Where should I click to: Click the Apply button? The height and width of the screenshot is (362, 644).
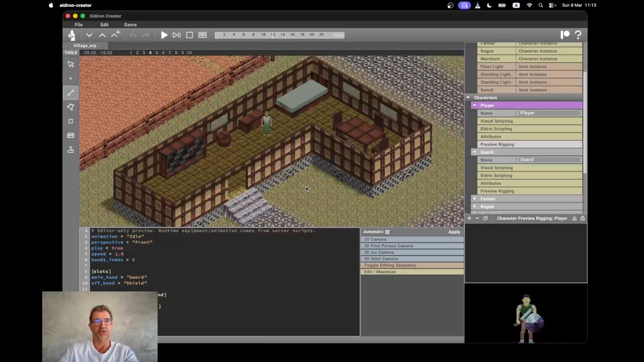point(454,232)
